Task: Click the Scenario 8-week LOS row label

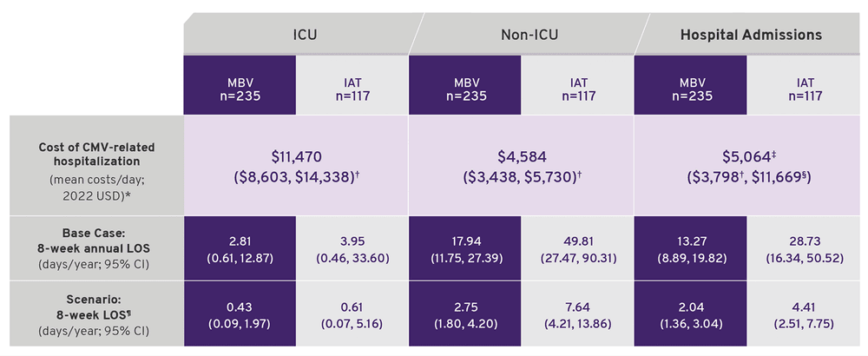Action: (x=96, y=313)
